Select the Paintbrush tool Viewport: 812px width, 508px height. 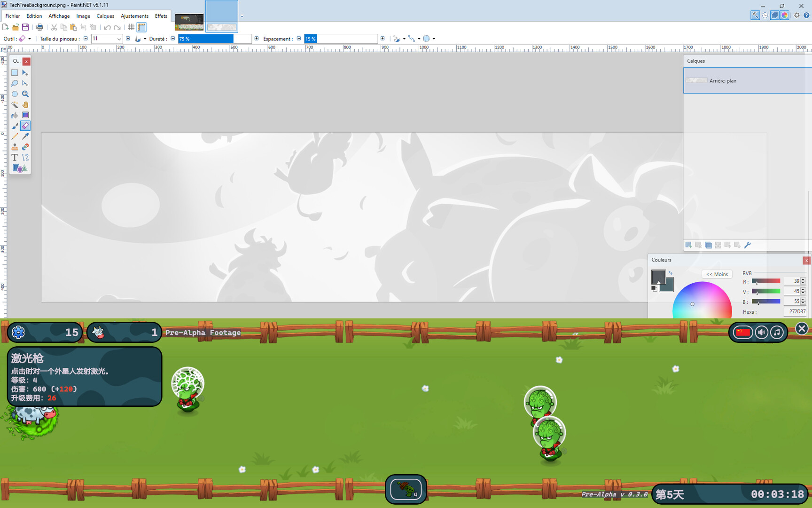click(15, 126)
